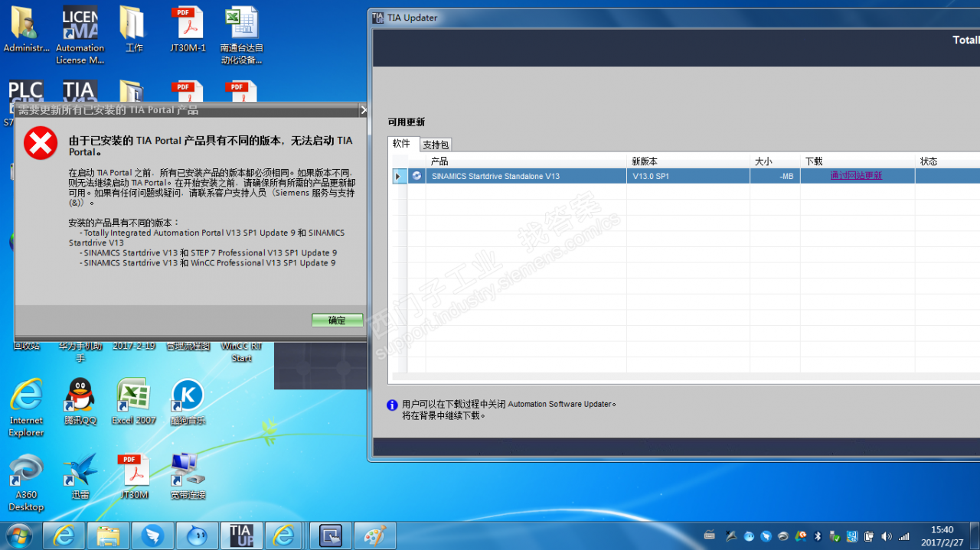Open the Windows Start menu

18,535
